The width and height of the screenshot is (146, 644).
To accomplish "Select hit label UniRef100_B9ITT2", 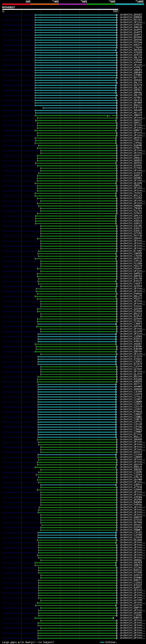I will [x=131, y=384].
